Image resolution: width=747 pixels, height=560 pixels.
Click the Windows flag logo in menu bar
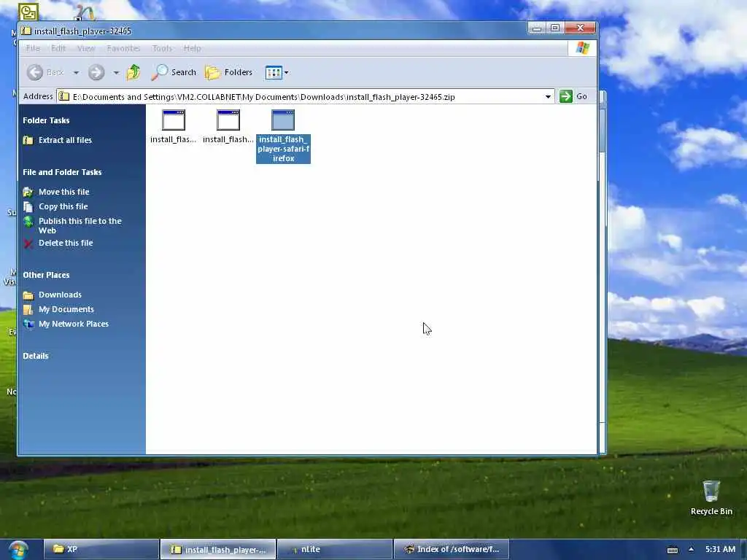583,48
